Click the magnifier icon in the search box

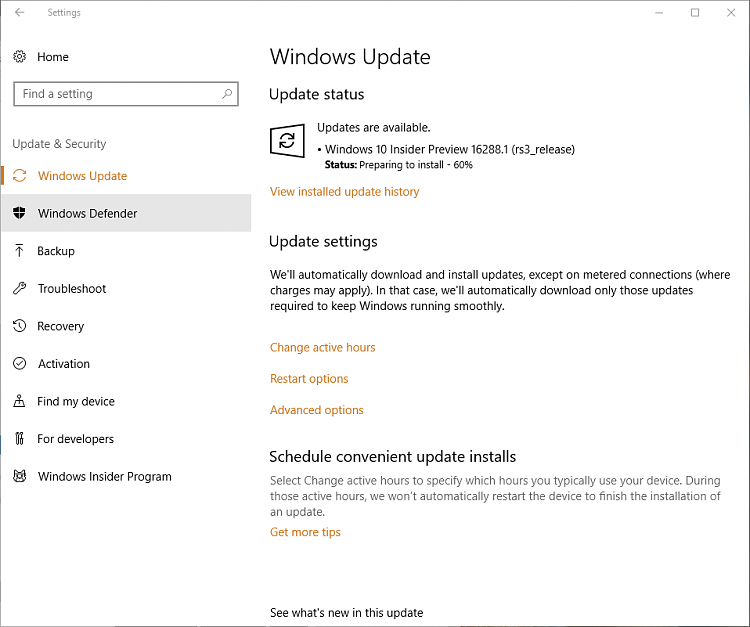coord(227,94)
